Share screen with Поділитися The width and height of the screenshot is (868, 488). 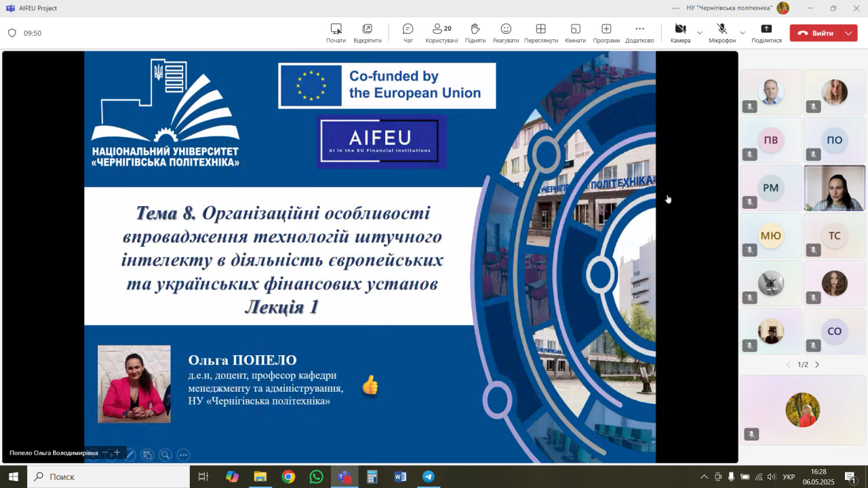pyautogui.click(x=766, y=33)
